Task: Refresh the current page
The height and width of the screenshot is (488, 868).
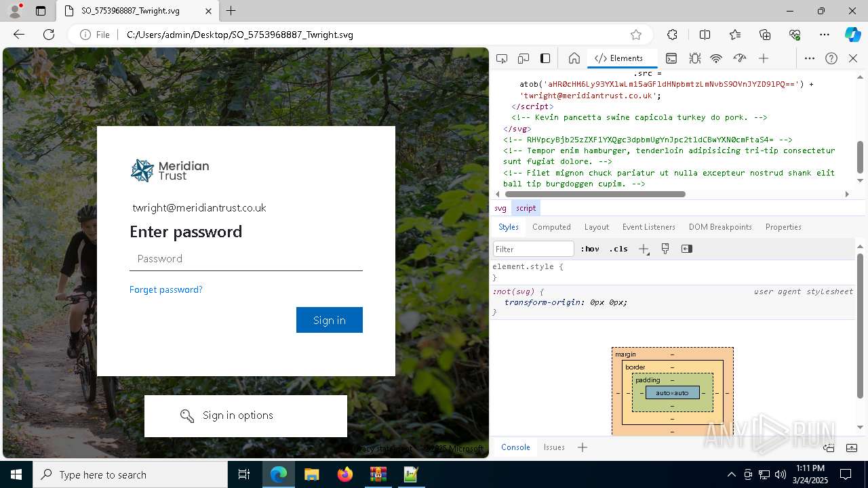Action: (x=49, y=35)
